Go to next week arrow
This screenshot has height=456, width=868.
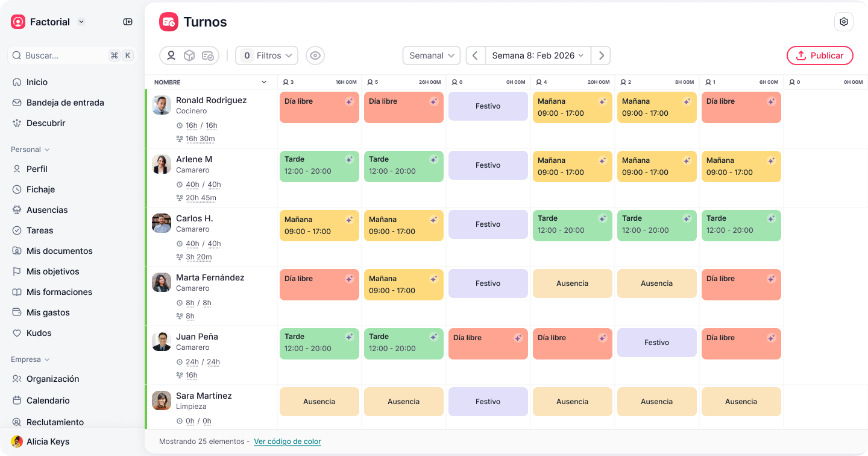tap(601, 55)
